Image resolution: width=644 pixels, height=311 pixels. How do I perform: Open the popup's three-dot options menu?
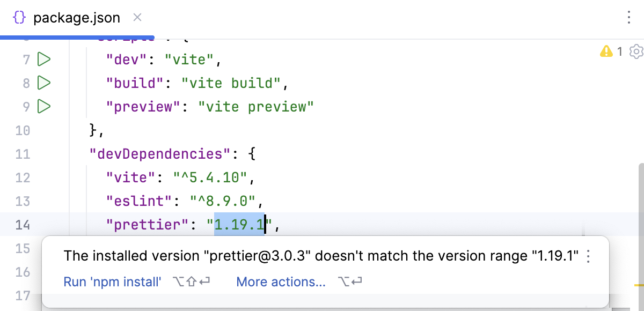coord(588,256)
